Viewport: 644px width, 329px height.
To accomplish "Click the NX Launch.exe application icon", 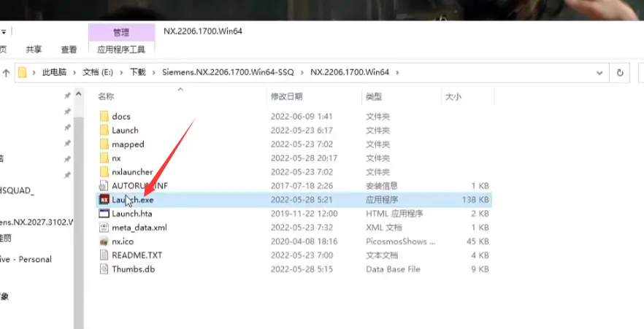I will pyautogui.click(x=104, y=200).
